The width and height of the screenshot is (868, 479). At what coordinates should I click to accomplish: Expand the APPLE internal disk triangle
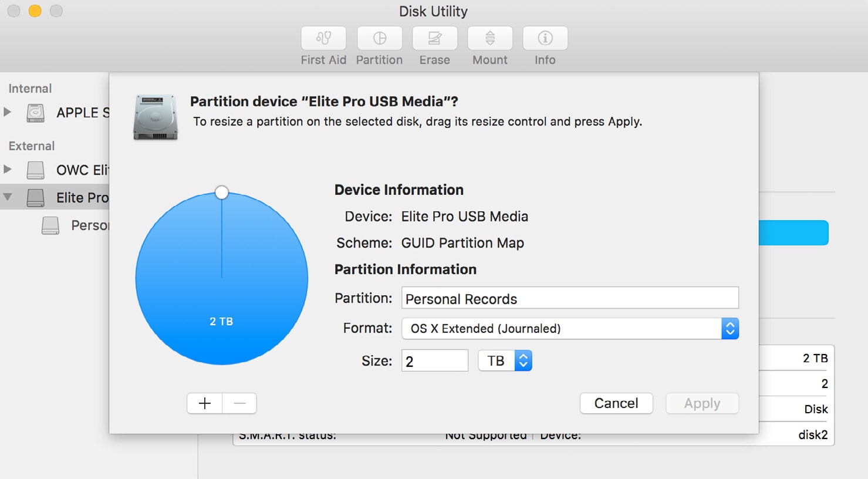coord(8,112)
